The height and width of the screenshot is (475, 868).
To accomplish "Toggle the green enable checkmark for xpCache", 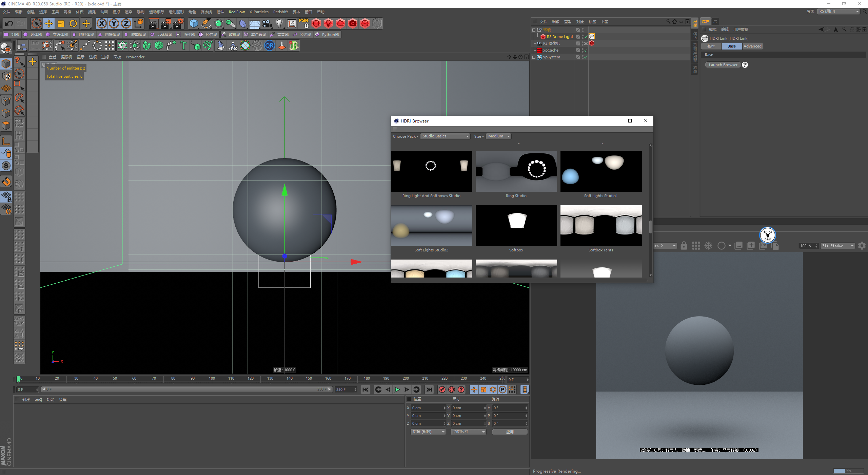I will [586, 50].
